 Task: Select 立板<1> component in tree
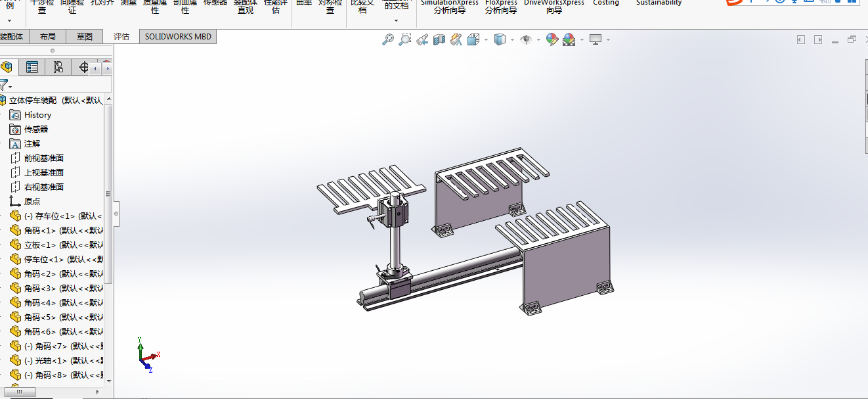(56, 245)
